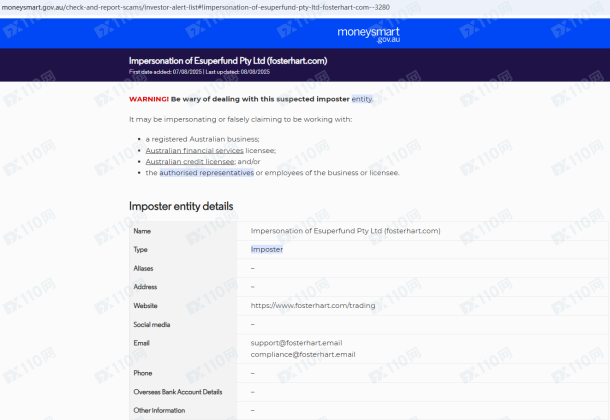Click the fosterhart.com/trading website URL
The height and width of the screenshot is (420, 610).
pyautogui.click(x=313, y=305)
